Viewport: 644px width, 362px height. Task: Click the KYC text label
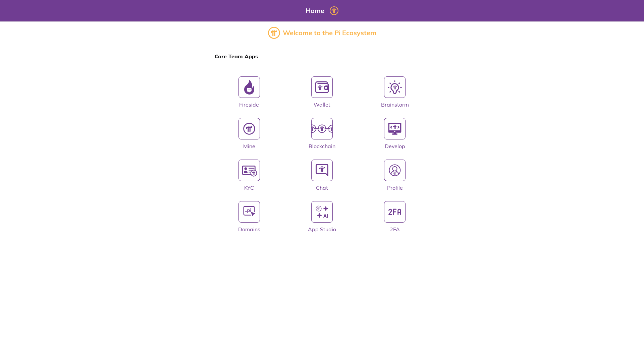coord(249,188)
